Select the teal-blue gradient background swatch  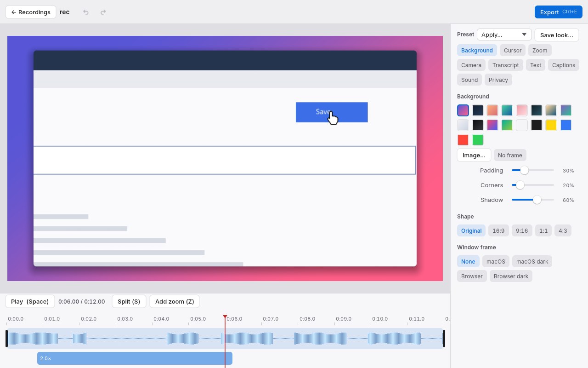[507, 110]
